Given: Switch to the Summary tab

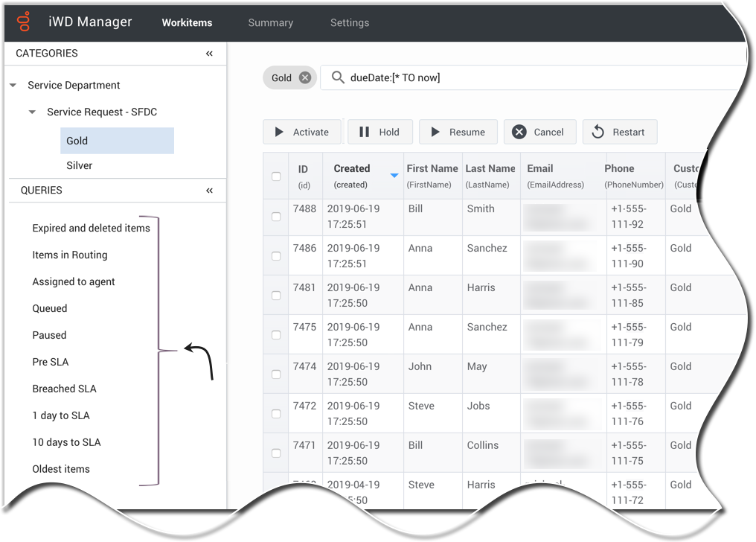Looking at the screenshot, I should (270, 22).
